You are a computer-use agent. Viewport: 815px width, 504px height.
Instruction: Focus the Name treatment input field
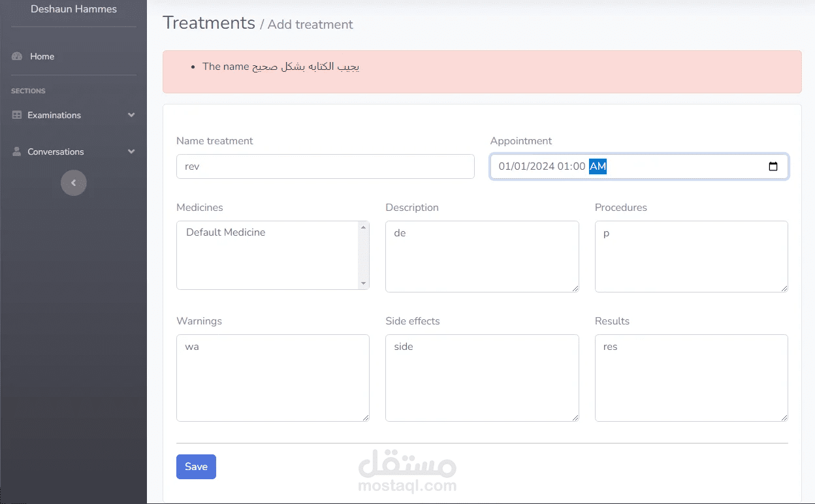point(325,166)
